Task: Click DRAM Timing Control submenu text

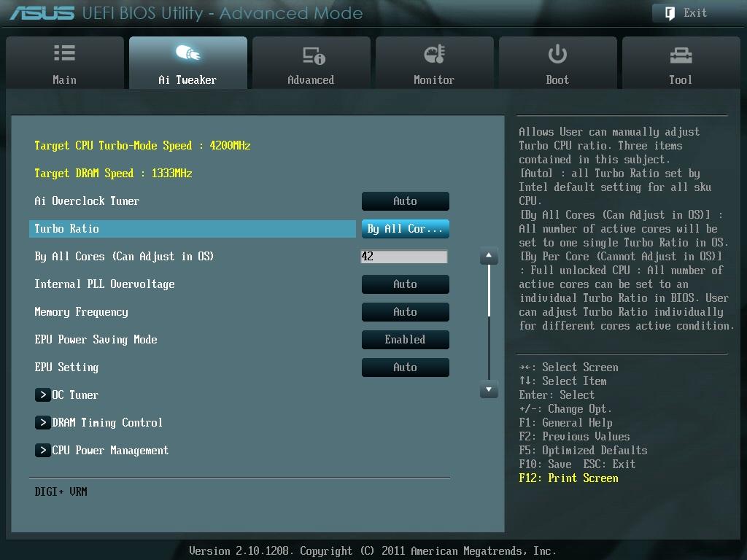Action: pyautogui.click(x=107, y=422)
